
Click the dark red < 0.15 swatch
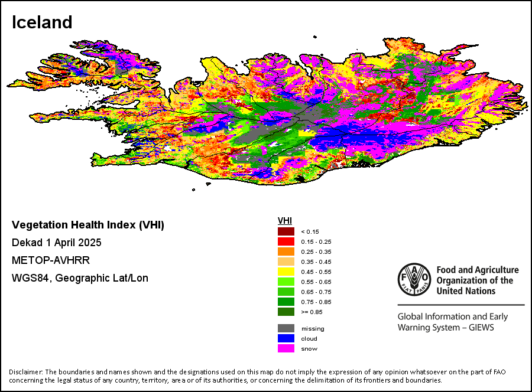(286, 231)
